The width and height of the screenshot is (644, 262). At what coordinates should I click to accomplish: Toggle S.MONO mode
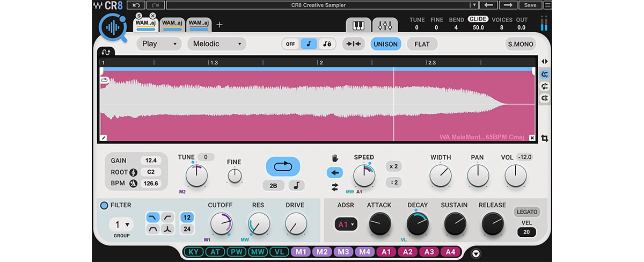[521, 44]
